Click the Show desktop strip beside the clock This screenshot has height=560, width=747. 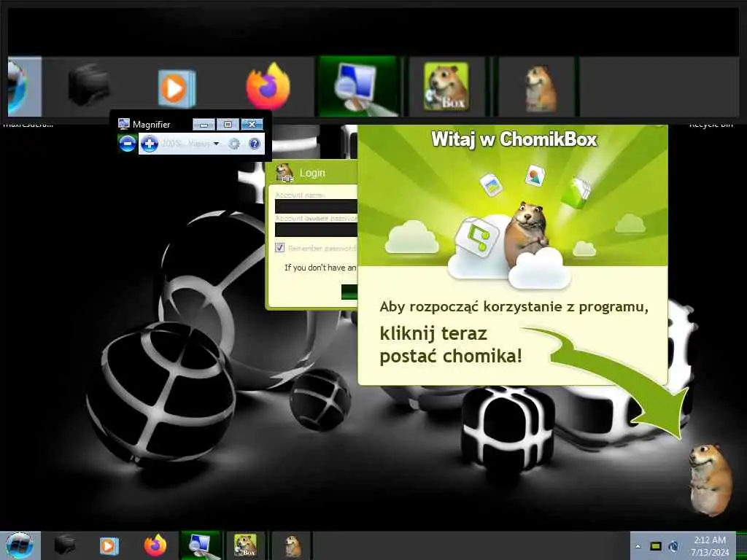(741, 545)
